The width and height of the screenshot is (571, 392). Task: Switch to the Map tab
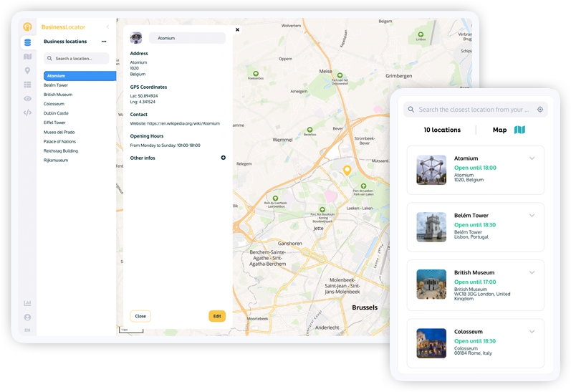[499, 130]
